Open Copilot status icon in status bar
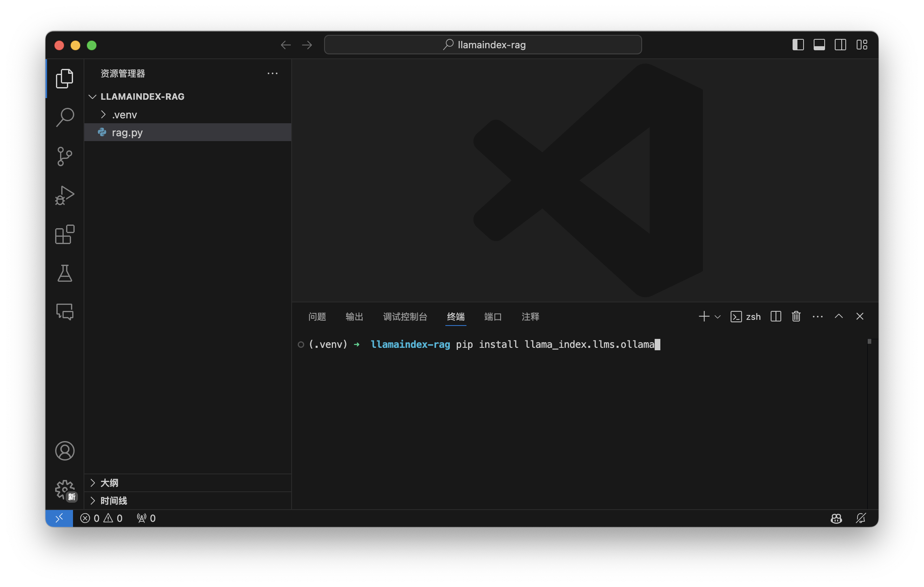Screen dimensions: 924x587 [x=836, y=518]
